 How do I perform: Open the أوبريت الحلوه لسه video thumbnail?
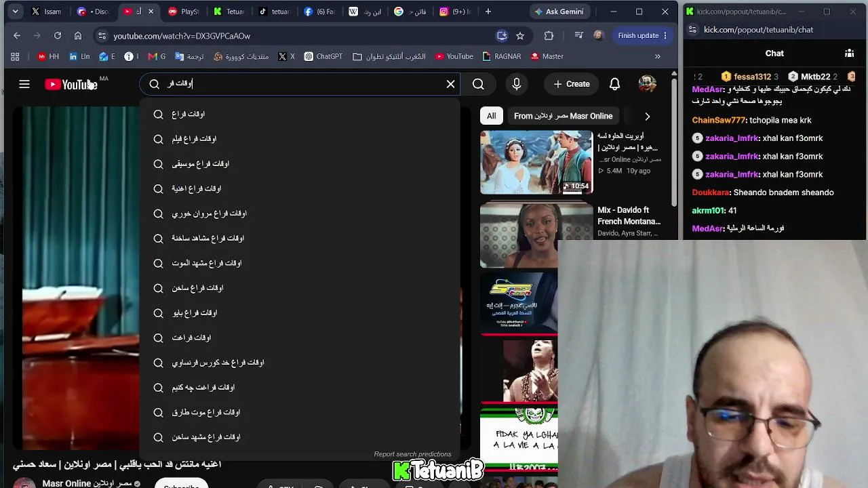pos(536,163)
